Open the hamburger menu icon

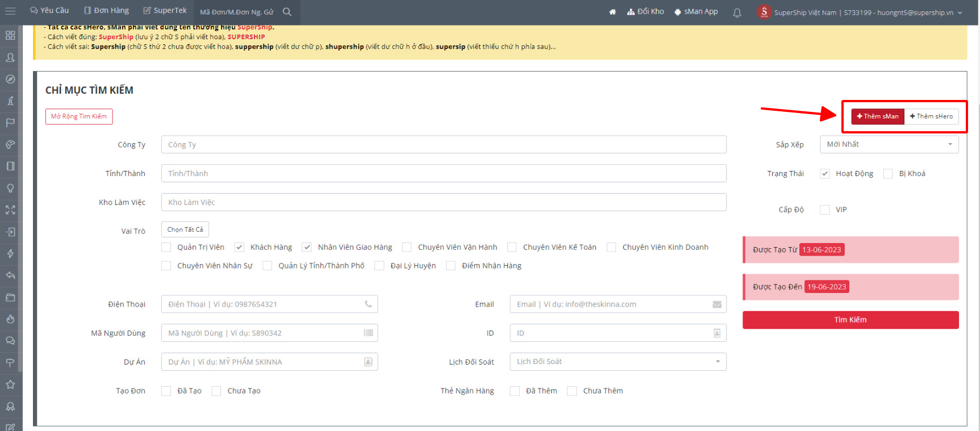point(10,11)
